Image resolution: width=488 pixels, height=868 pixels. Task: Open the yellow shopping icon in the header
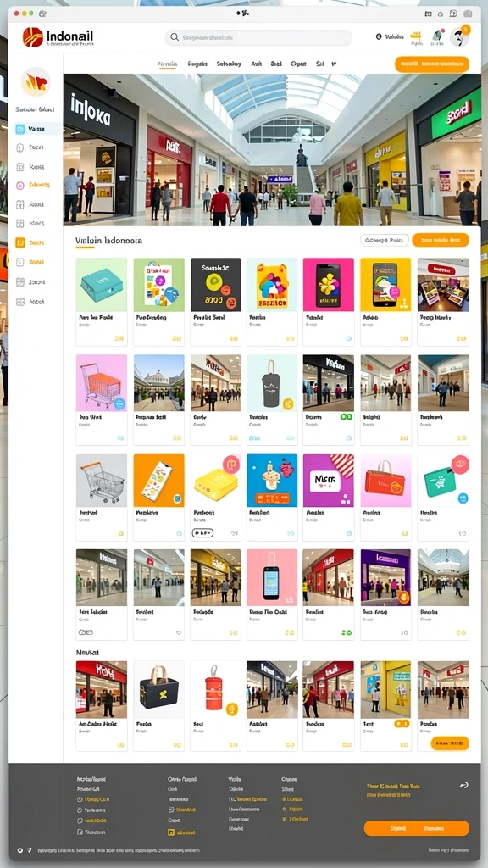point(416,36)
